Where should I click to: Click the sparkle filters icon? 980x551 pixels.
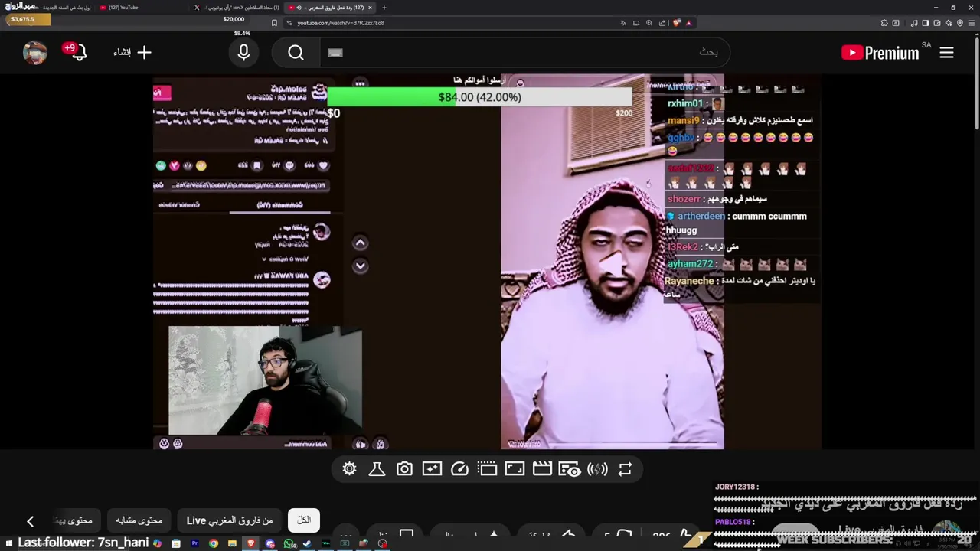pos(432,469)
